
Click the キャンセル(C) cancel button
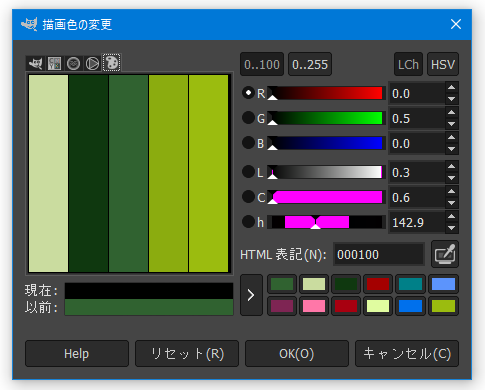407,354
